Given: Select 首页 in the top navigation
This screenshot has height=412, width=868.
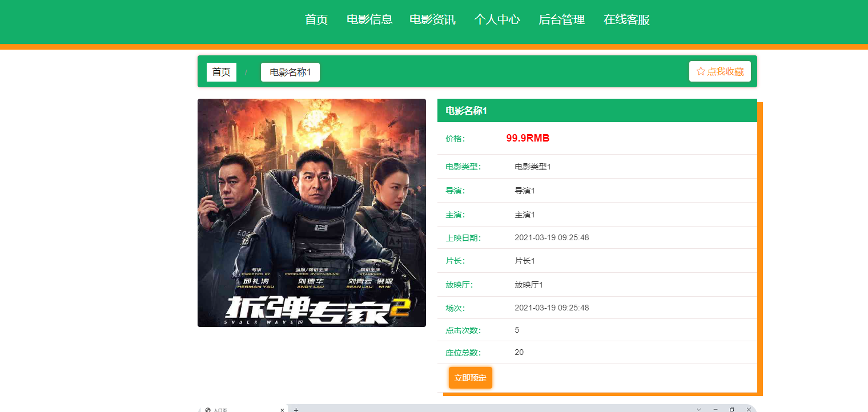Looking at the screenshot, I should point(316,19).
